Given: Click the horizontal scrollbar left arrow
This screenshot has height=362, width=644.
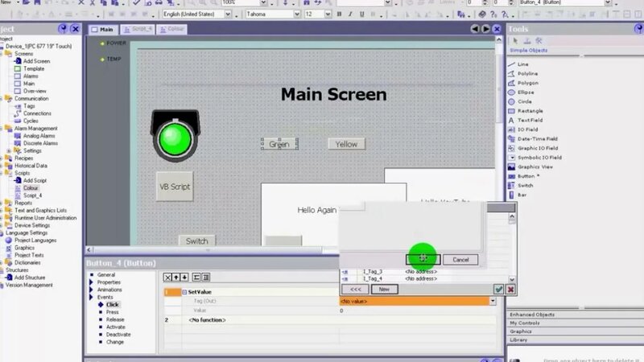Looking at the screenshot, I should tap(89, 249).
